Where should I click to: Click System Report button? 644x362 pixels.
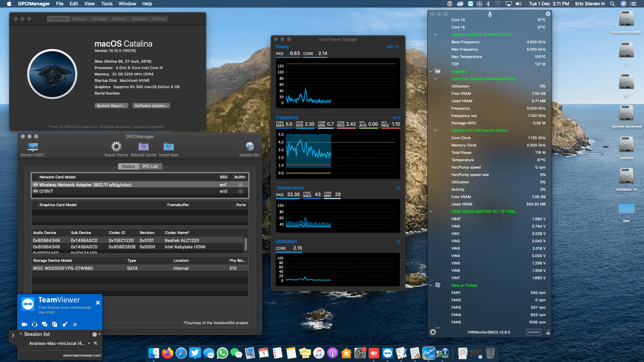111,106
